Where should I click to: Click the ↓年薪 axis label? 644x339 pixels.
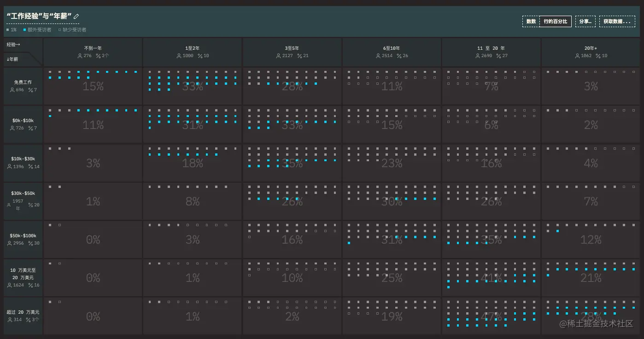[x=12, y=59]
